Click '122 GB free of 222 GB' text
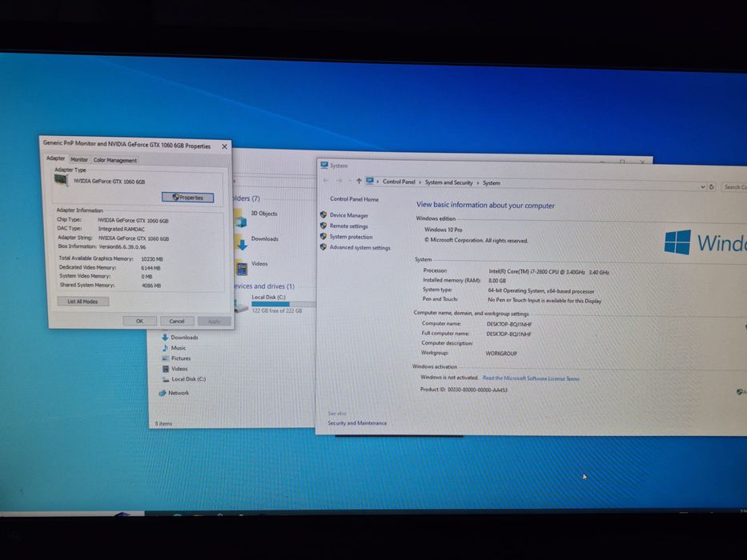Viewport: 747px width, 560px height. click(x=277, y=311)
